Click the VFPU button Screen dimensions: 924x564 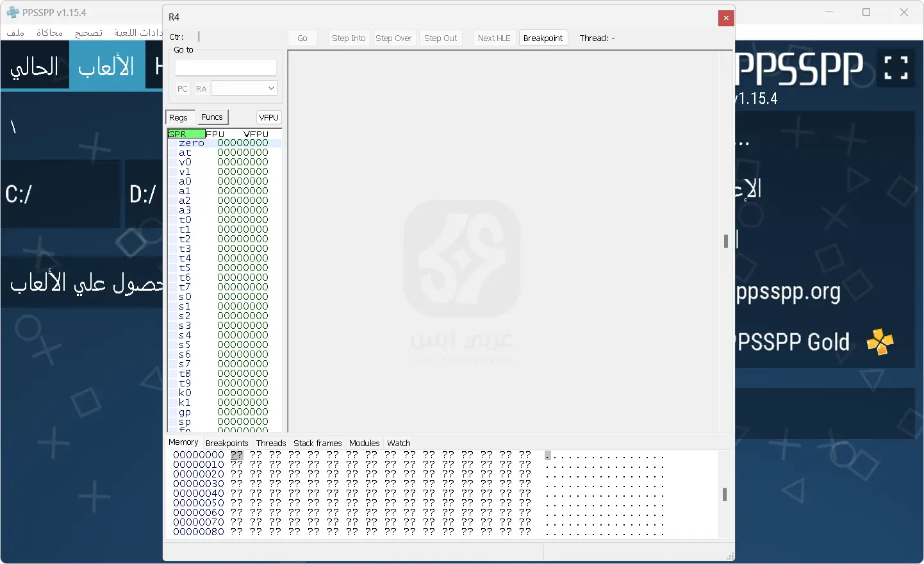268,117
